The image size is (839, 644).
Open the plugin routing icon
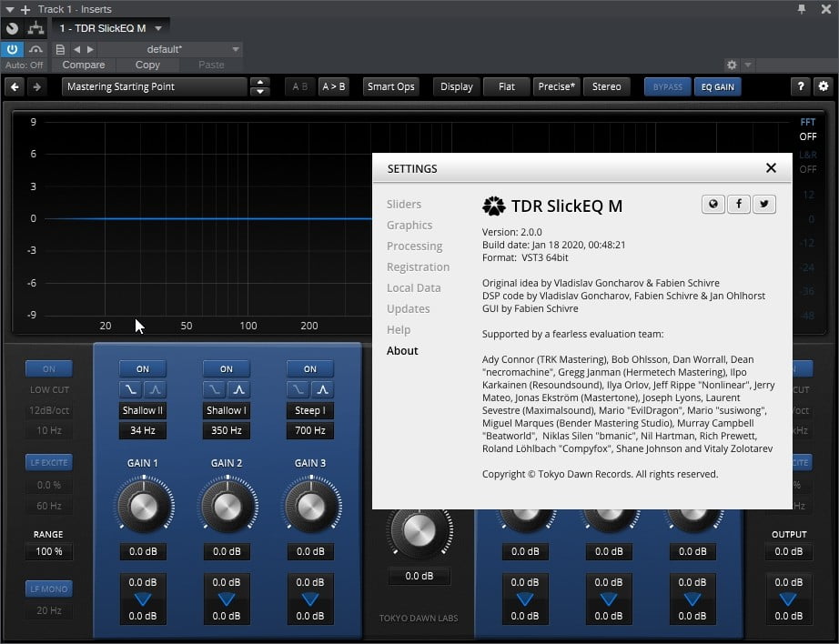click(x=35, y=28)
